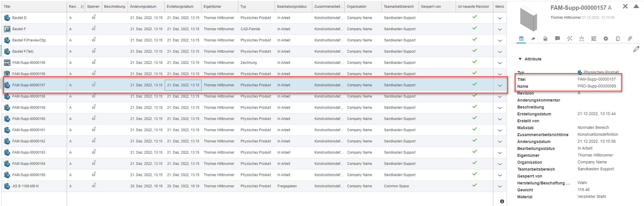The width and height of the screenshot is (644, 206).
Task: Toggle lock icon on JIS B 1168-M8-N row
Action: point(94,186)
